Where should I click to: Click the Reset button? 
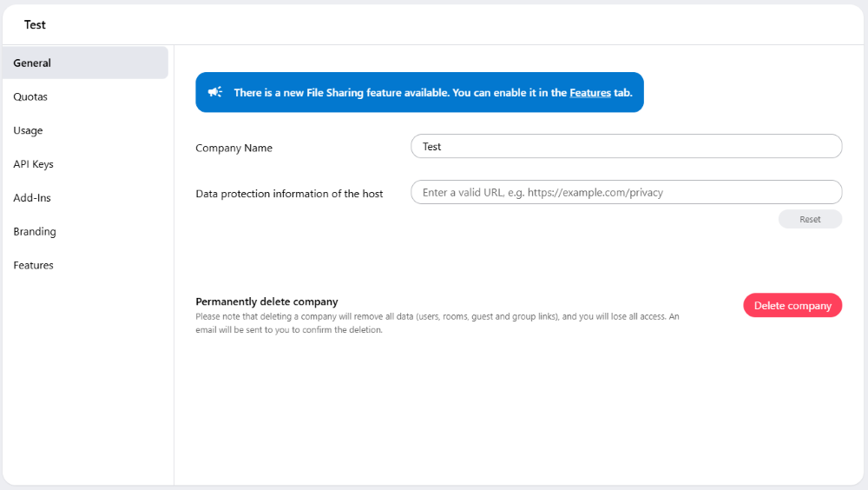point(810,220)
